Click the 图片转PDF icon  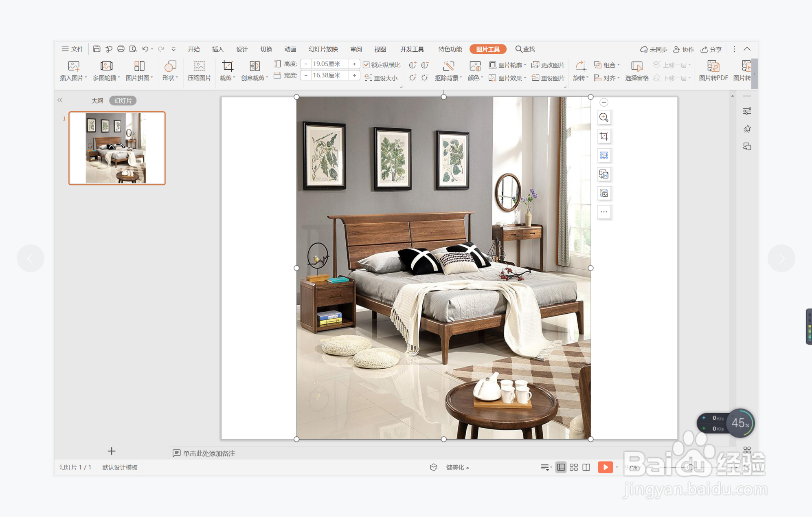(713, 71)
